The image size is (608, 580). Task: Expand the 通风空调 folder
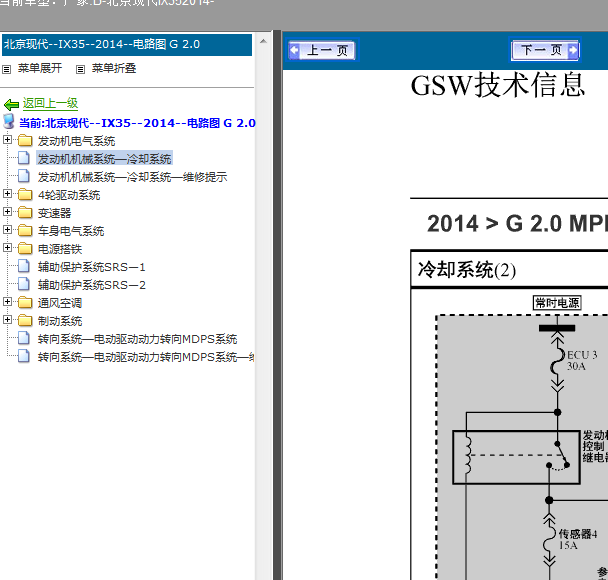point(7,301)
